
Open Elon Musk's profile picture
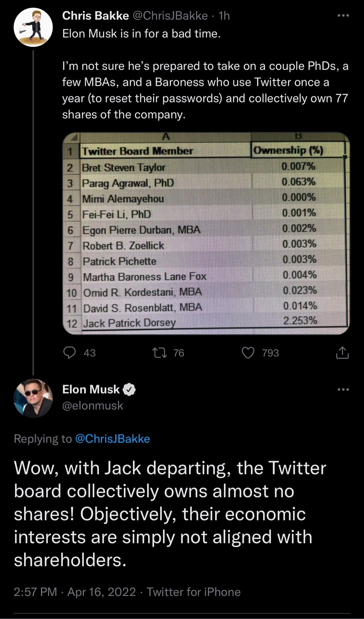(33, 398)
